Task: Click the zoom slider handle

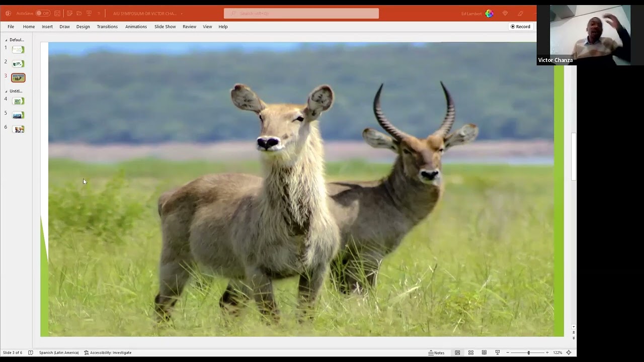Action: click(528, 352)
